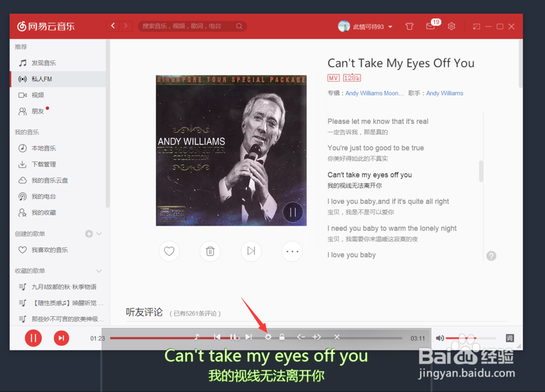
Task: Collapse the 创建的歌单 section
Action: pyautogui.click(x=99, y=234)
